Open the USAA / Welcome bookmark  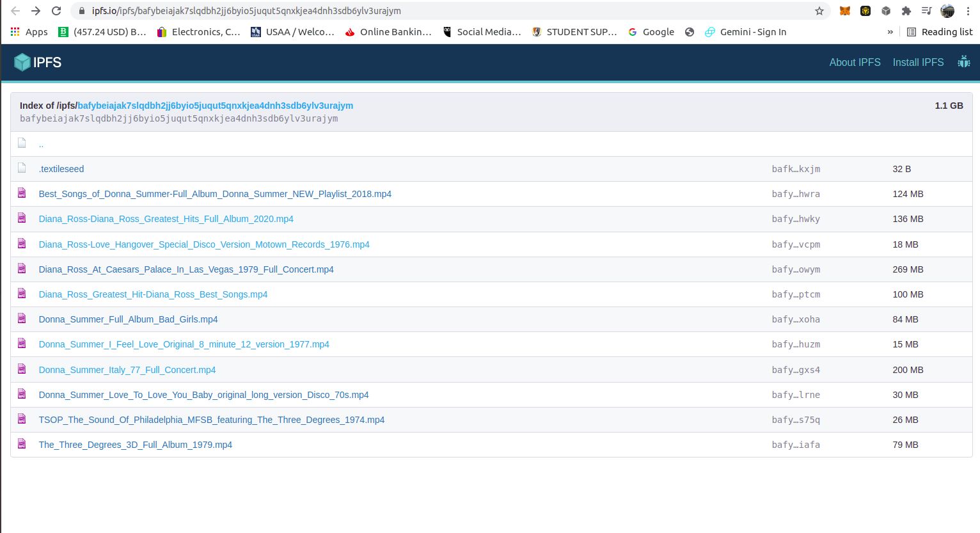293,32
